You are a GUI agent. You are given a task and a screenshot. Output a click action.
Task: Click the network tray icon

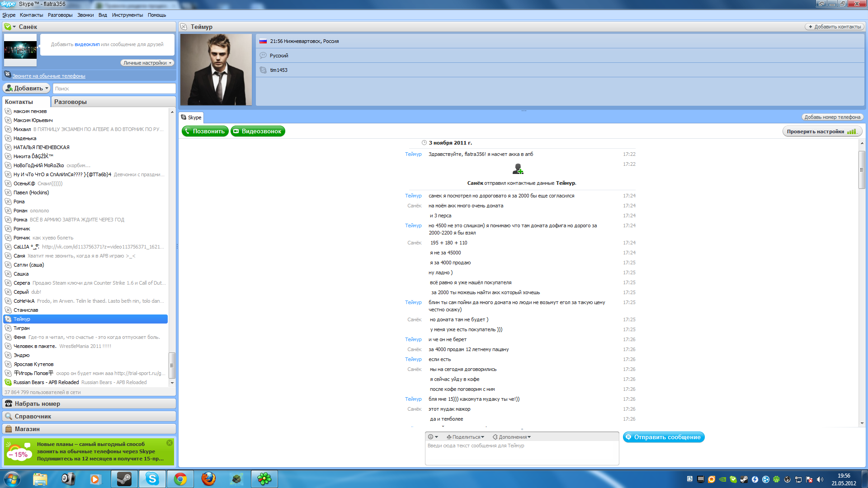pyautogui.click(x=798, y=479)
